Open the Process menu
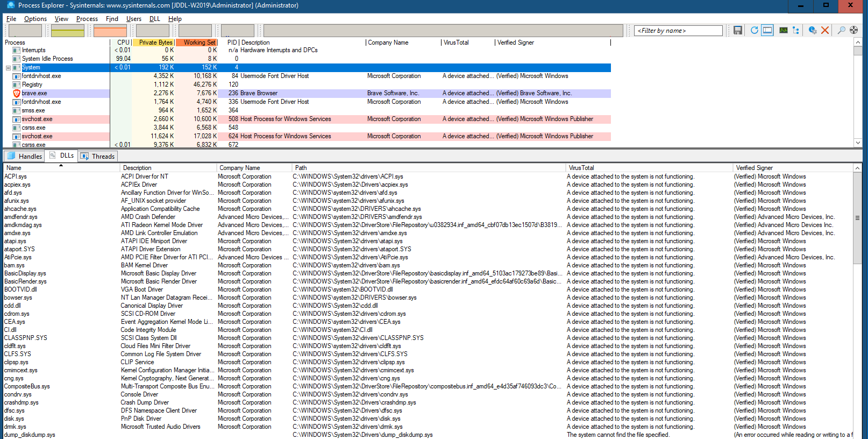This screenshot has height=439, width=868. click(x=87, y=19)
